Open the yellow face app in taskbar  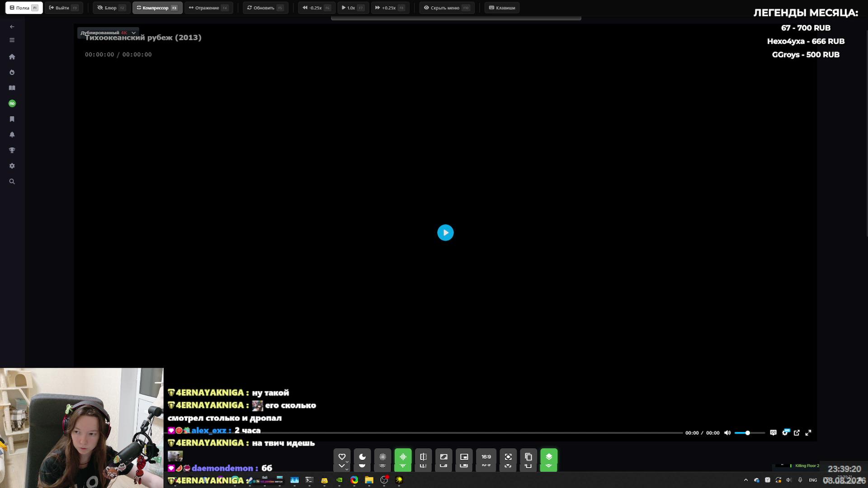pos(325,480)
